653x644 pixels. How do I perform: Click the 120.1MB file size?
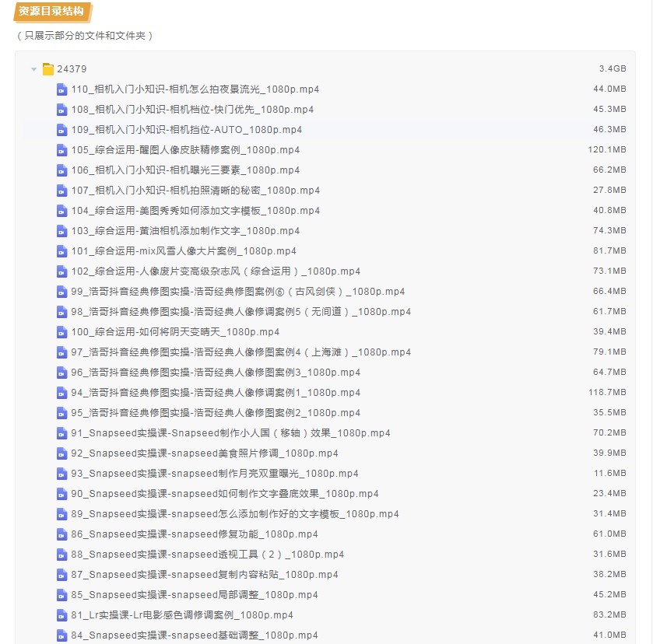(x=607, y=149)
